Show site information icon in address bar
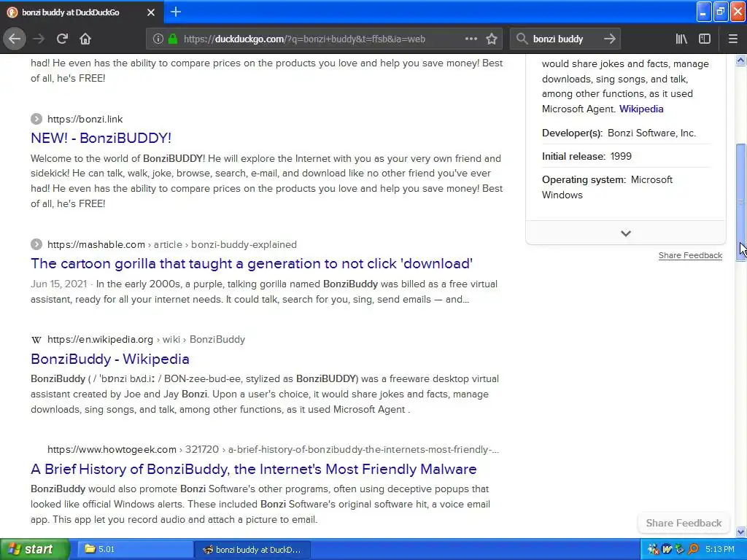This screenshot has width=747, height=560. 158,39
